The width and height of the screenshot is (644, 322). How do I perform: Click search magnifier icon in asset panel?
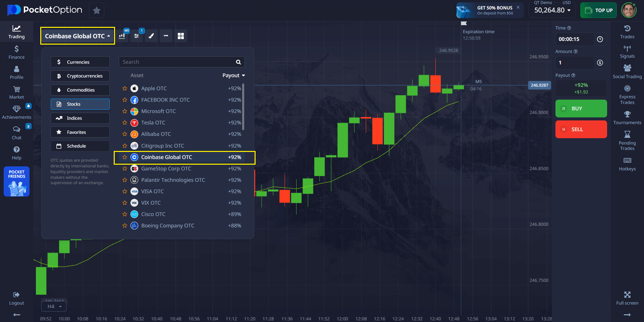pyautogui.click(x=238, y=62)
